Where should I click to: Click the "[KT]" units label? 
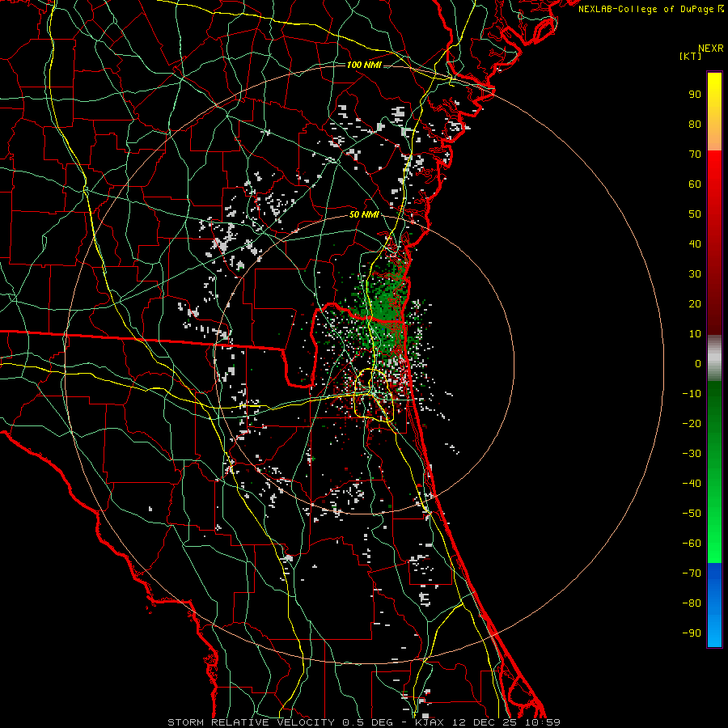691,56
